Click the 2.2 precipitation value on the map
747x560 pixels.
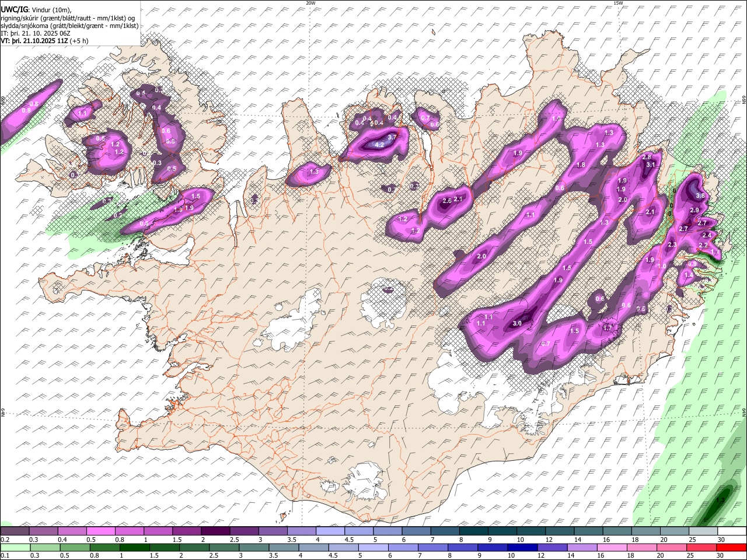[704, 246]
